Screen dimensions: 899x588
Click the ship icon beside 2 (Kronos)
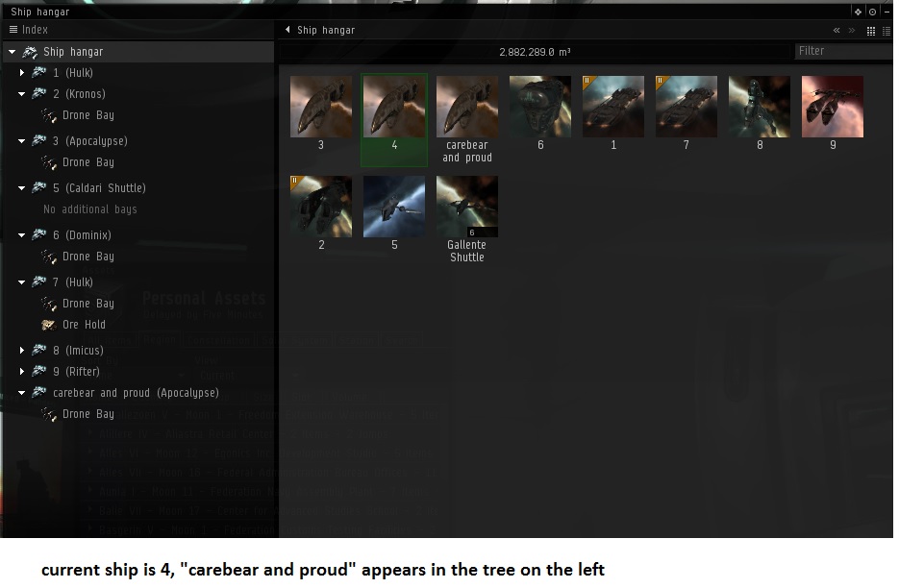pos(39,93)
